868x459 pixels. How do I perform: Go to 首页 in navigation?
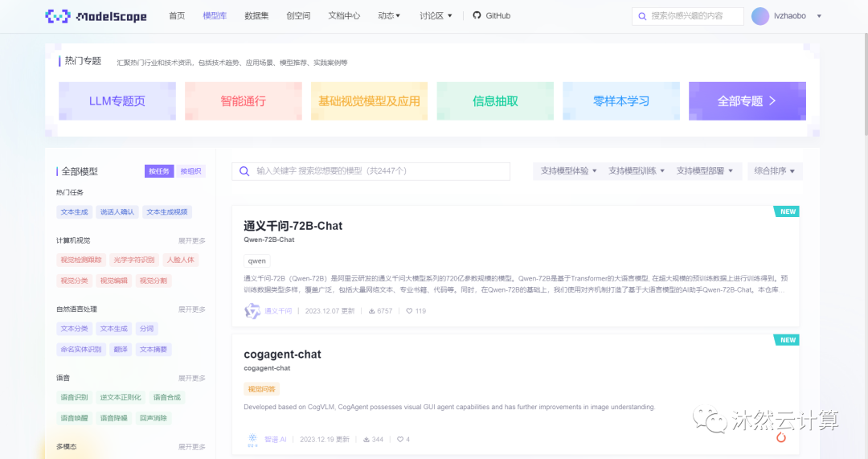pyautogui.click(x=177, y=16)
